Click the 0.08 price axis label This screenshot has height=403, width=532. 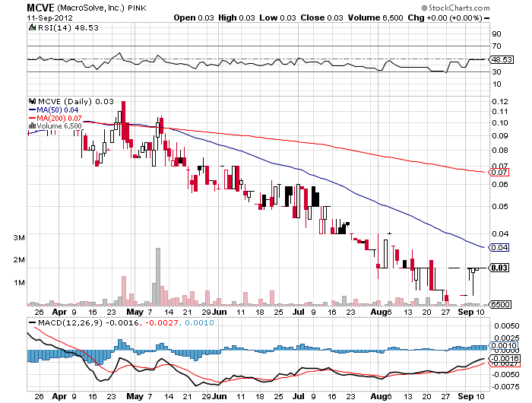500,150
